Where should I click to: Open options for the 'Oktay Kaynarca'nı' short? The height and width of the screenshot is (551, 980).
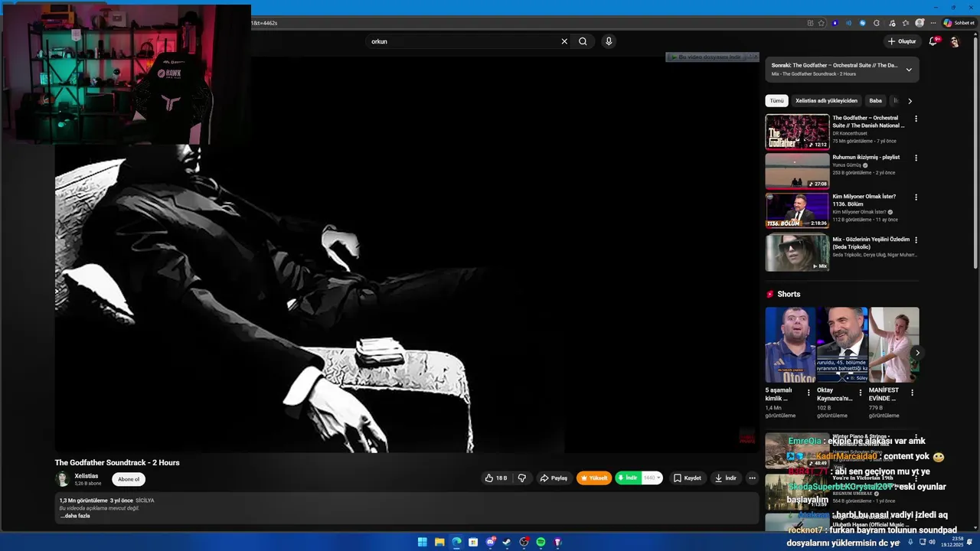pyautogui.click(x=860, y=393)
